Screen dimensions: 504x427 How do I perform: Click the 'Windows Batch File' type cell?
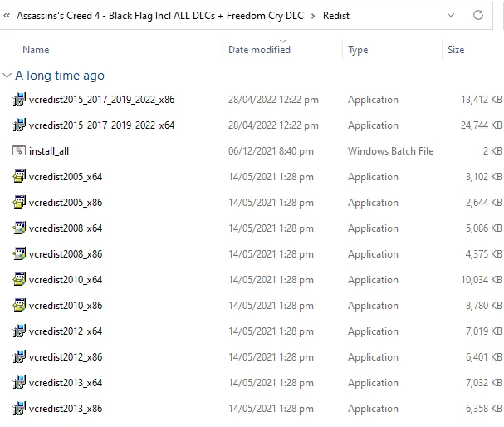(x=390, y=151)
